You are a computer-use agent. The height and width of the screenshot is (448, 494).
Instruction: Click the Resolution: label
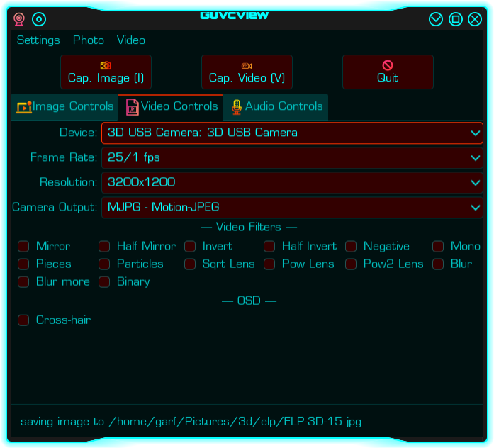[x=68, y=182]
